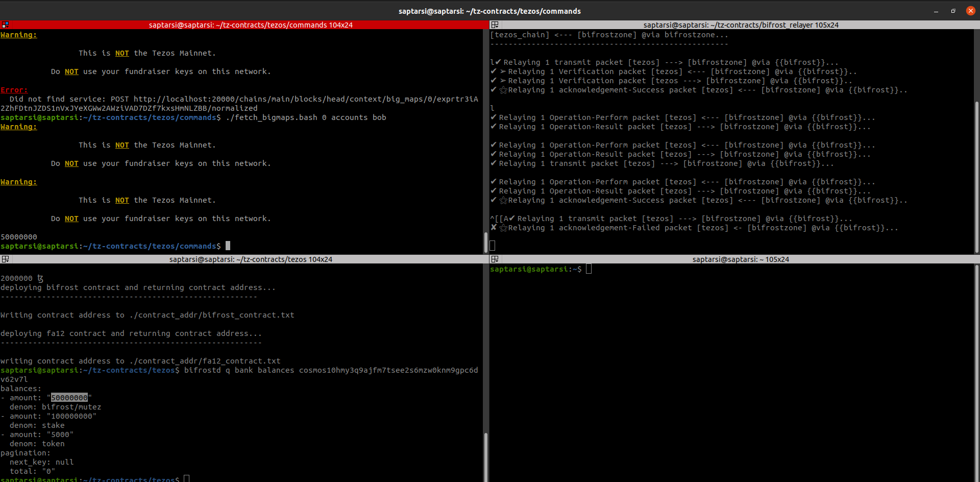980x482 pixels.
Task: Click the ✘ failure mark in relayer pane
Action: (494, 228)
